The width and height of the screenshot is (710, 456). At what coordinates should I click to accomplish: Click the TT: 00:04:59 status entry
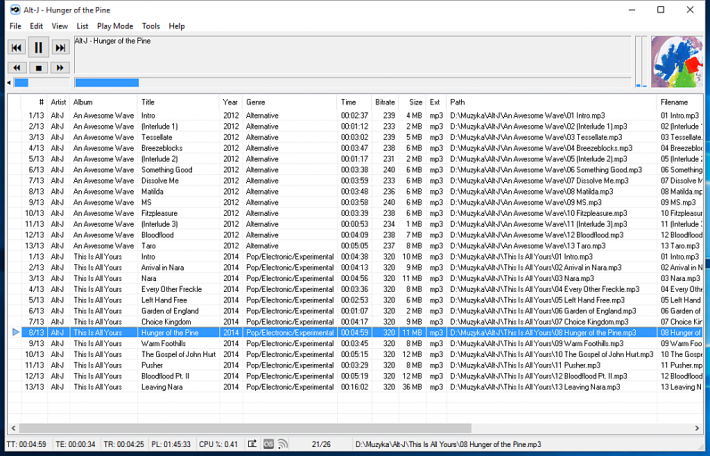click(26, 444)
